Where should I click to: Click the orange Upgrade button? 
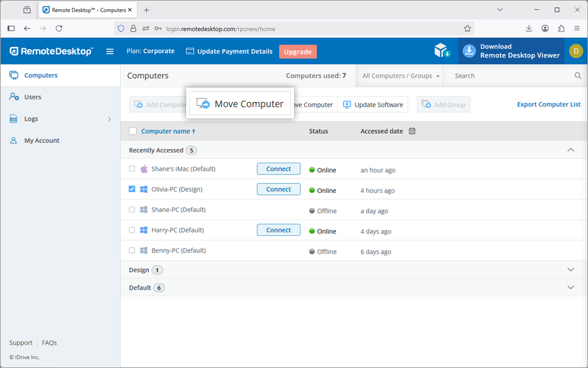[297, 52]
